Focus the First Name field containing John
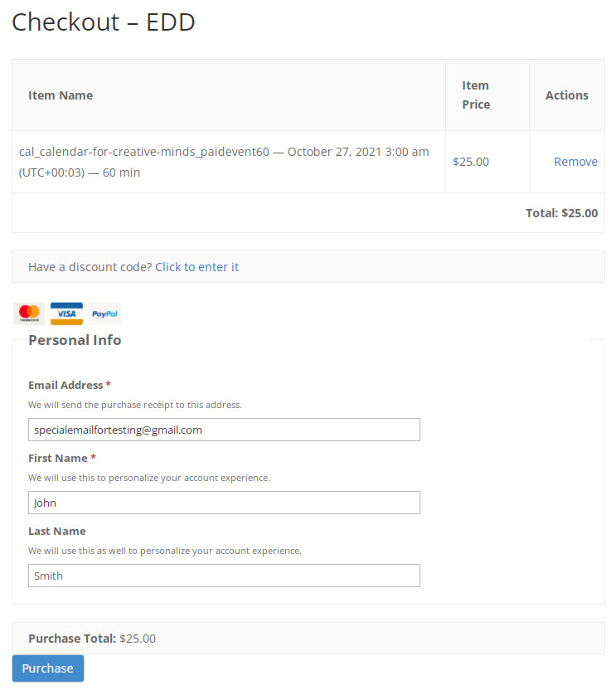The height and width of the screenshot is (690, 616). [x=224, y=503]
